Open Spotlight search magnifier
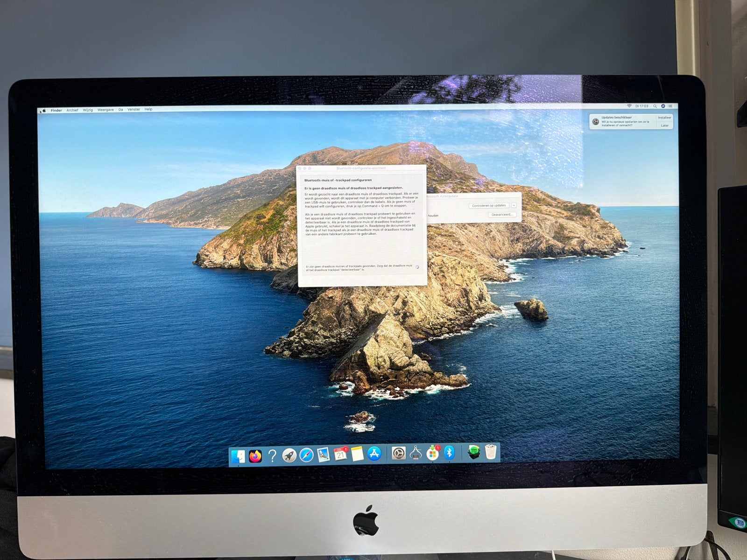Viewport: 747px width, 560px height. [x=655, y=106]
